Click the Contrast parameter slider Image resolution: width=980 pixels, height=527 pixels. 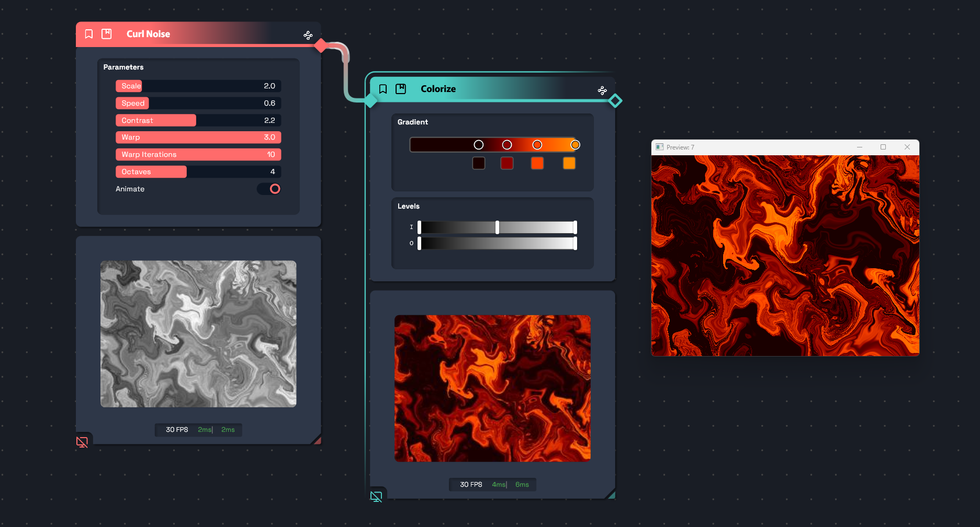tap(198, 120)
